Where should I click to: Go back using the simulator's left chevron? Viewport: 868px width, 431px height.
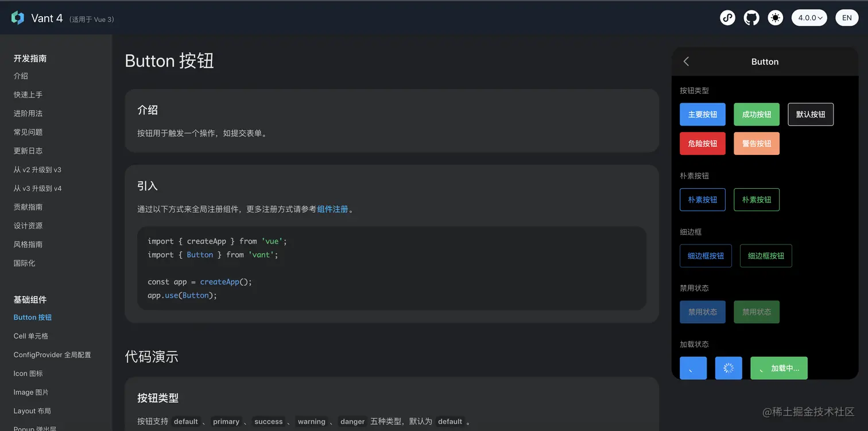[686, 61]
